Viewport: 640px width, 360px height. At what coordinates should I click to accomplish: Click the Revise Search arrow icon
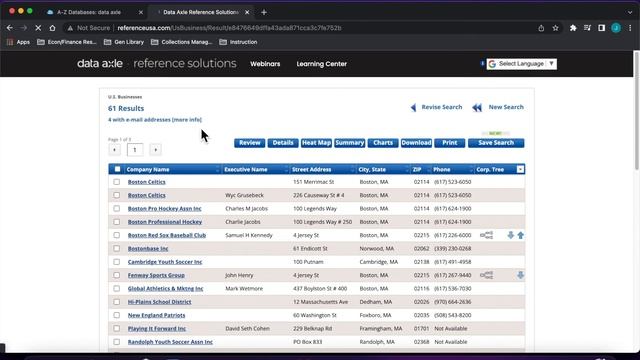pos(413,107)
